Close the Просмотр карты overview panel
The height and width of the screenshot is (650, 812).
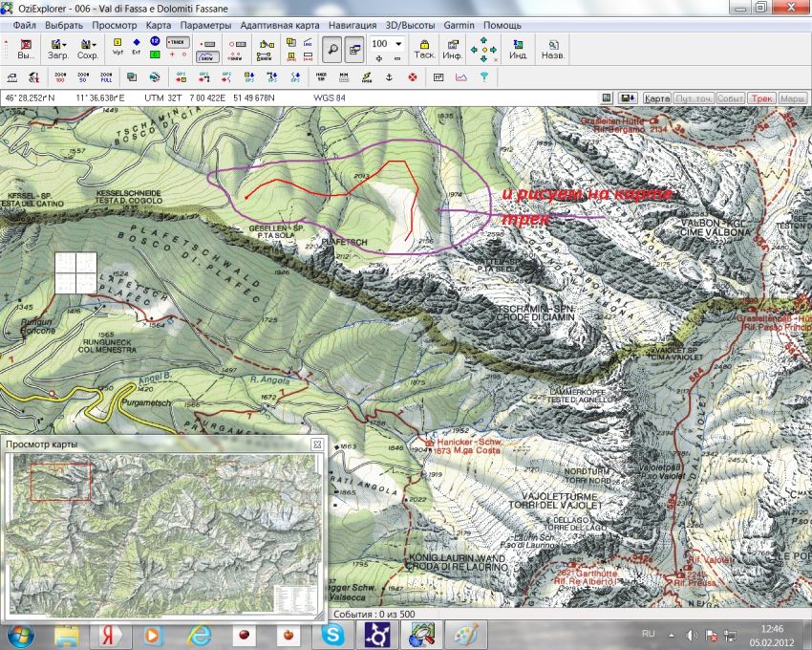click(x=317, y=444)
